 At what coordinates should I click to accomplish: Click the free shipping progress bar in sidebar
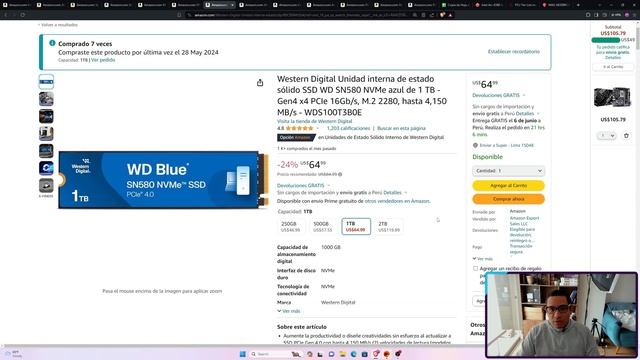[x=606, y=40]
